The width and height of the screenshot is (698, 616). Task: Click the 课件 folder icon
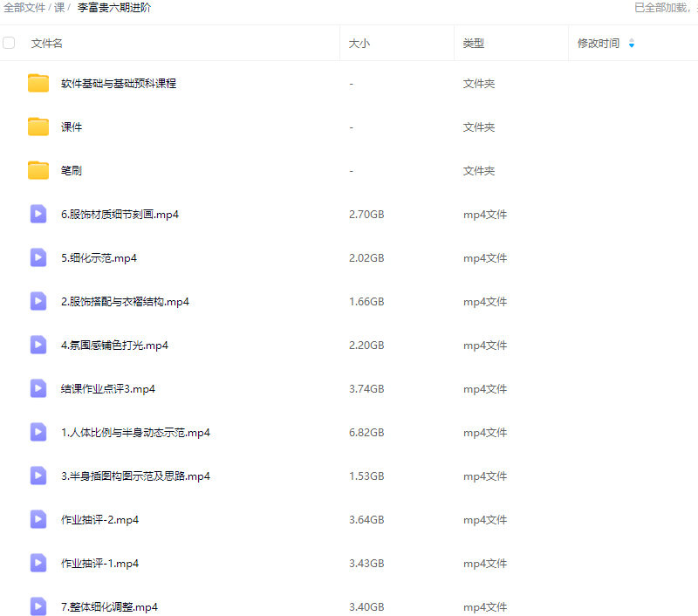38,127
